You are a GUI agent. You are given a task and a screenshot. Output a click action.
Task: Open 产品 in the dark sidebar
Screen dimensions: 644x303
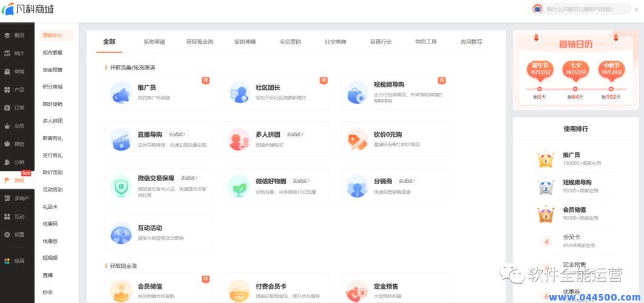coord(15,89)
